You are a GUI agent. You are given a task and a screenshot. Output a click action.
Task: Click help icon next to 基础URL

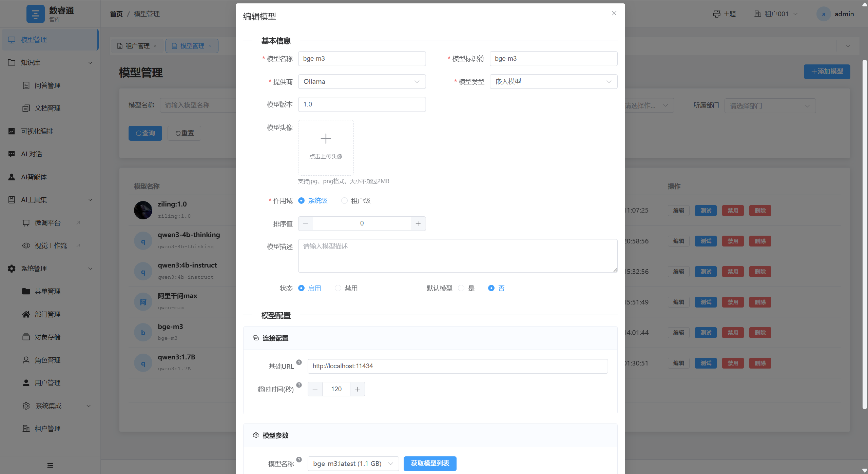[299, 362]
